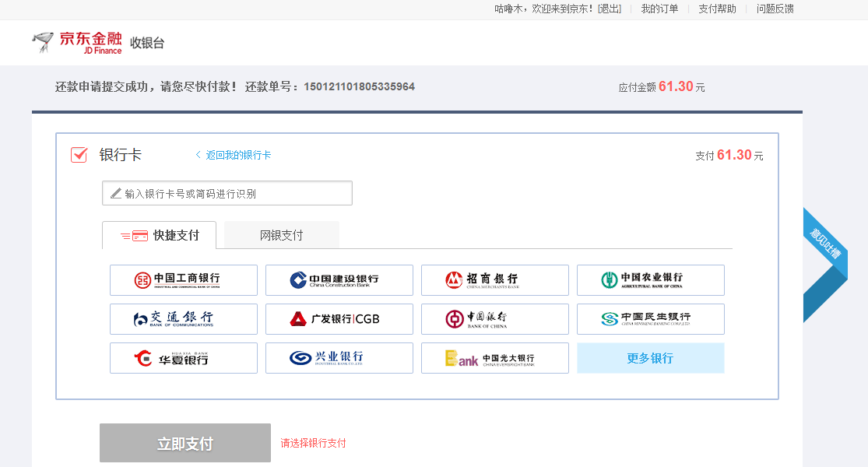Viewport: 868px width, 467px height.
Task: Switch to the 网银支付 tab
Action: [x=281, y=235]
